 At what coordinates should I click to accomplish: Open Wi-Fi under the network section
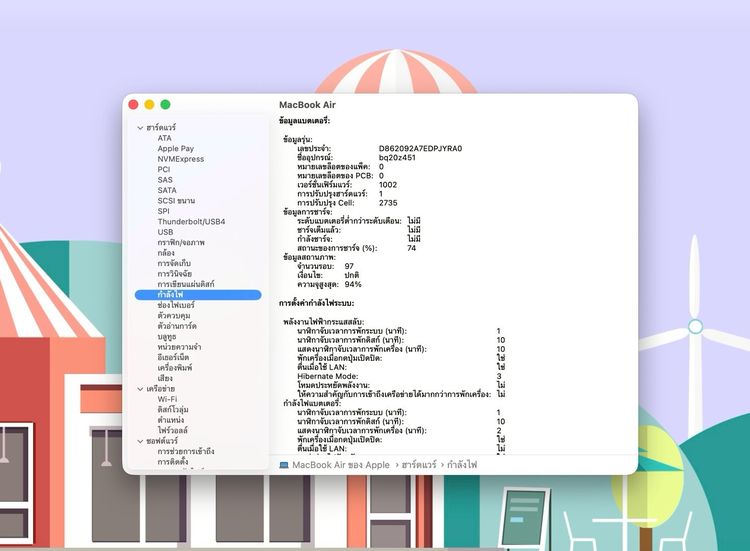(x=167, y=398)
